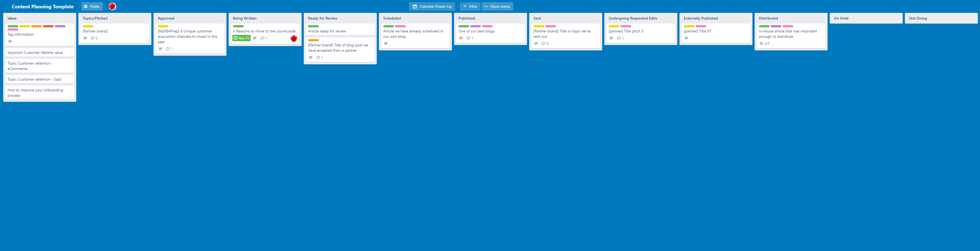Click comment icon on [Partner brand] Topics/Pitched card
The height and width of the screenshot is (251, 980).
pos(93,38)
